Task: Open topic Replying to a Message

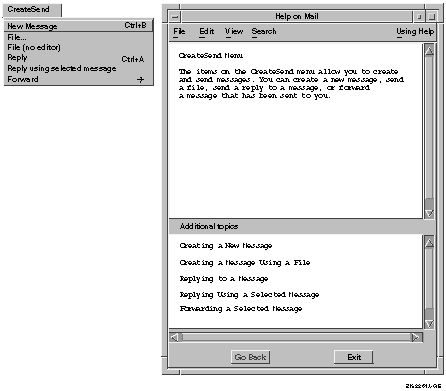Action: coord(224,279)
